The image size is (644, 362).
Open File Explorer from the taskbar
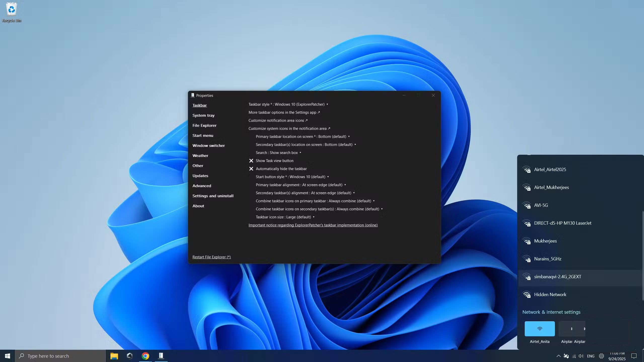click(x=114, y=356)
